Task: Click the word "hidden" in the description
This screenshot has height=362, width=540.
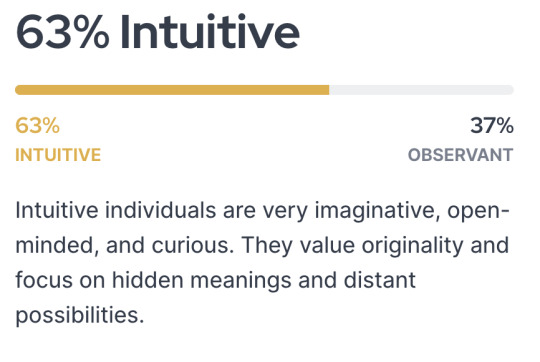Action: coord(148,280)
